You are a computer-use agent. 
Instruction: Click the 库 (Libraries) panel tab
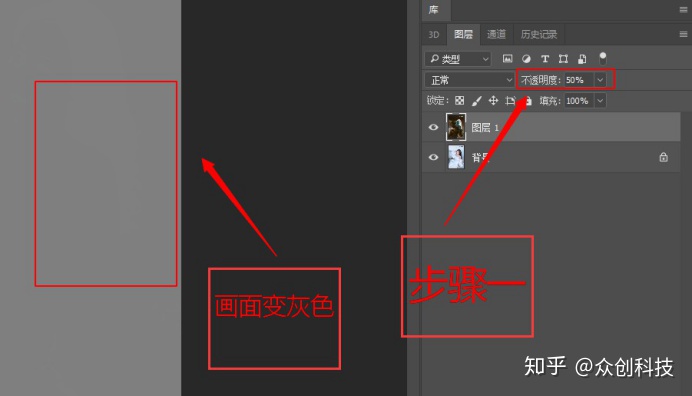click(x=434, y=10)
